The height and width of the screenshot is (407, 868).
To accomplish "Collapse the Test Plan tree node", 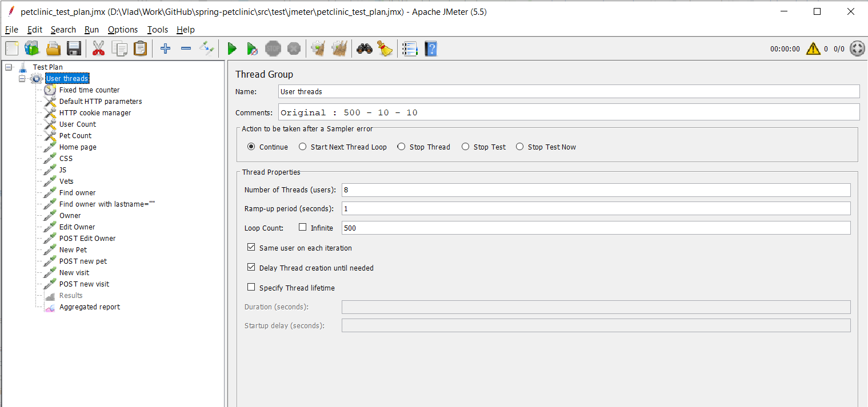I will click(9, 67).
